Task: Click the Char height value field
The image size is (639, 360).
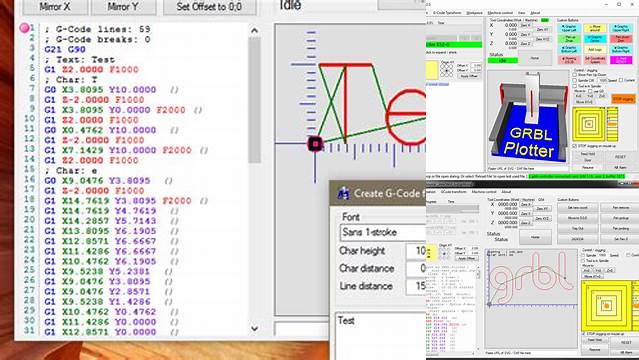Action: [416, 250]
